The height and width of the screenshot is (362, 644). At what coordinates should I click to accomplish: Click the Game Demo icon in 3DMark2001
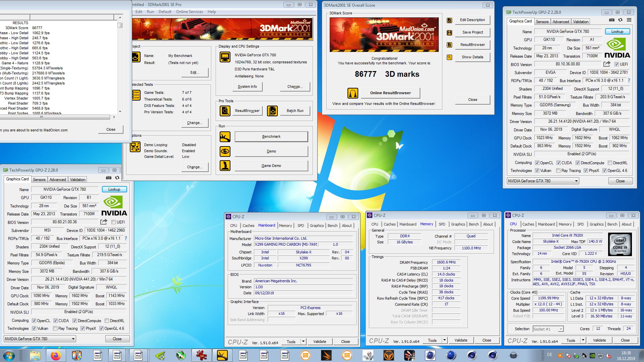tap(225, 166)
